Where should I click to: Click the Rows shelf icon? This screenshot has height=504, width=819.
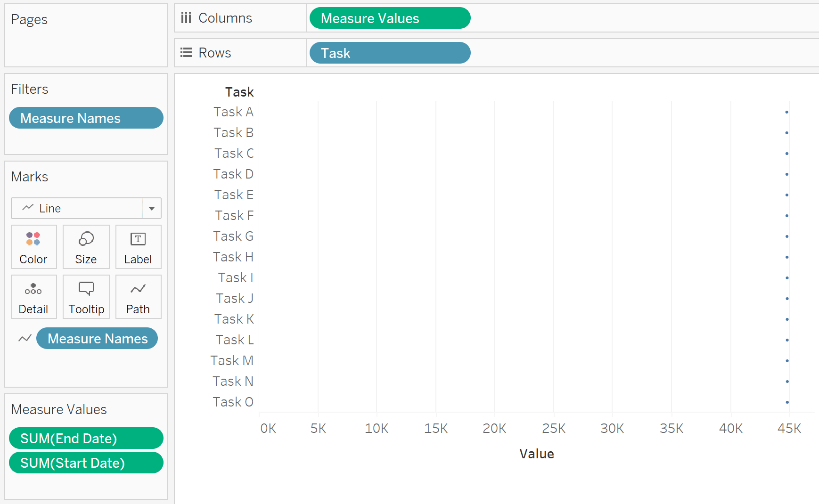[186, 52]
